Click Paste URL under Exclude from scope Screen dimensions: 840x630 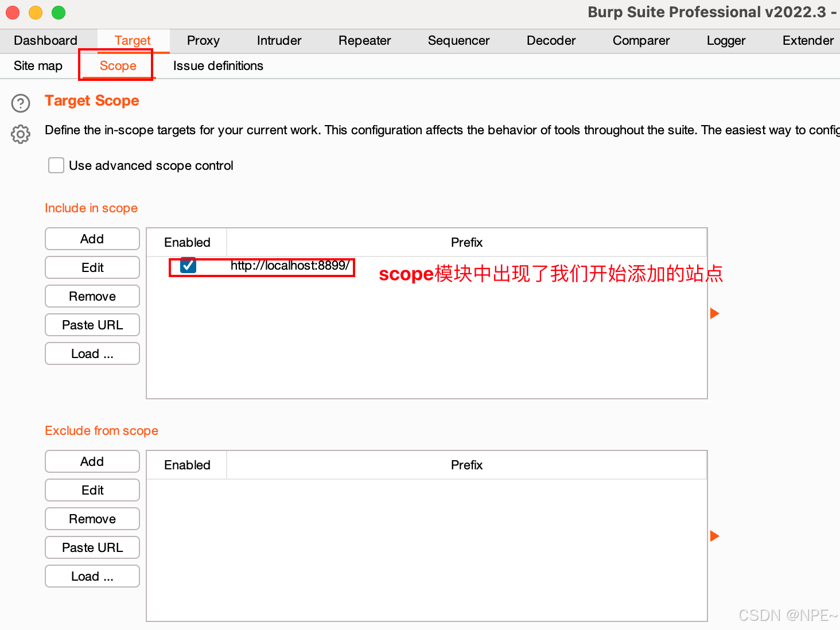click(92, 547)
